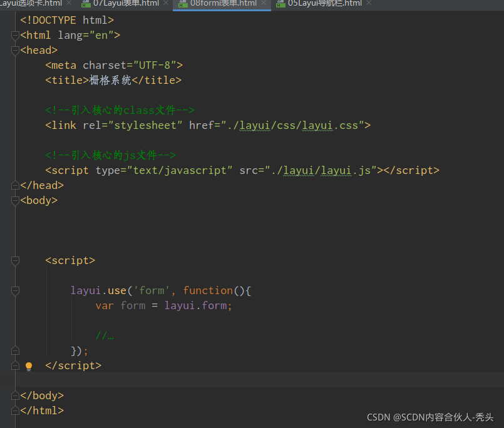Screen dimensions: 504x428
Task: Click the comment 引入核心的js文件
Action: tap(110, 155)
